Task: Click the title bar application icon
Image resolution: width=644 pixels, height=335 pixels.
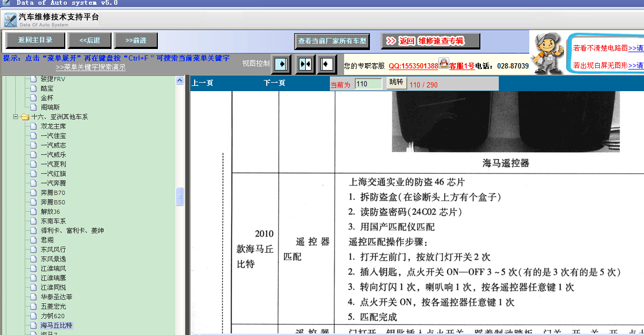Action: click(x=5, y=3)
